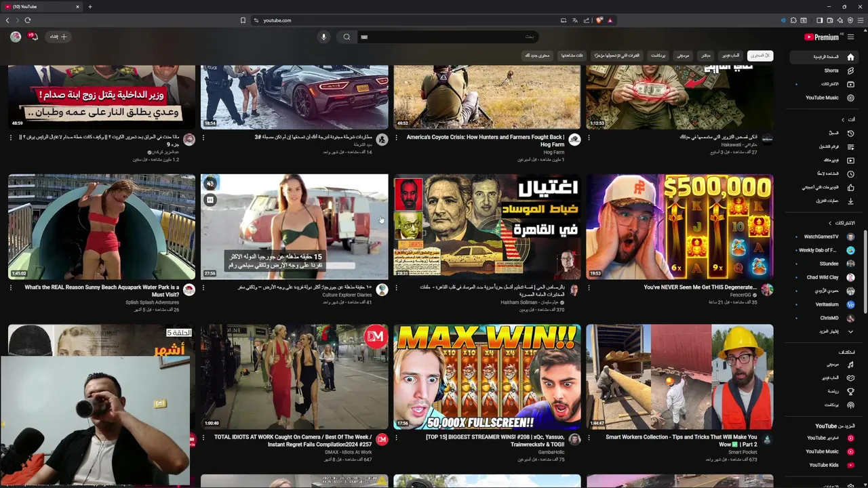868x488 pixels.
Task: Open Podcasts in the Explore section
Action: click(825, 405)
